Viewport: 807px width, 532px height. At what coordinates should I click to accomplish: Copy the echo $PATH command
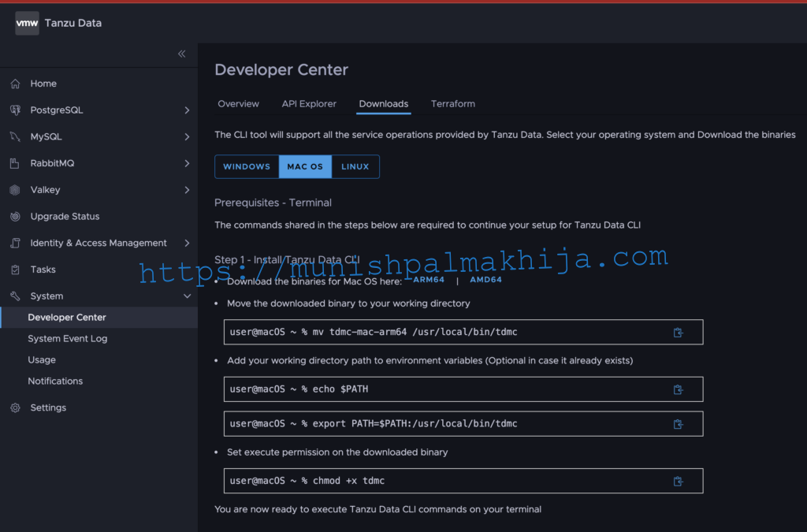tap(679, 389)
